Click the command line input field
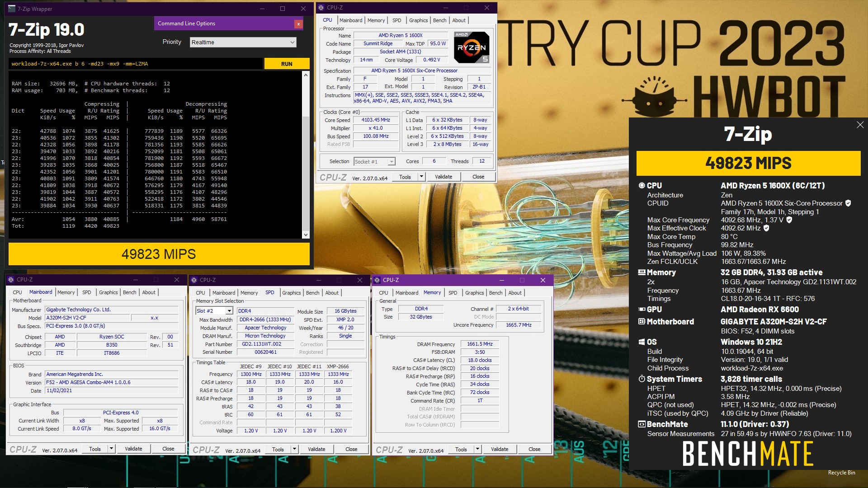The height and width of the screenshot is (488, 868). [x=136, y=64]
